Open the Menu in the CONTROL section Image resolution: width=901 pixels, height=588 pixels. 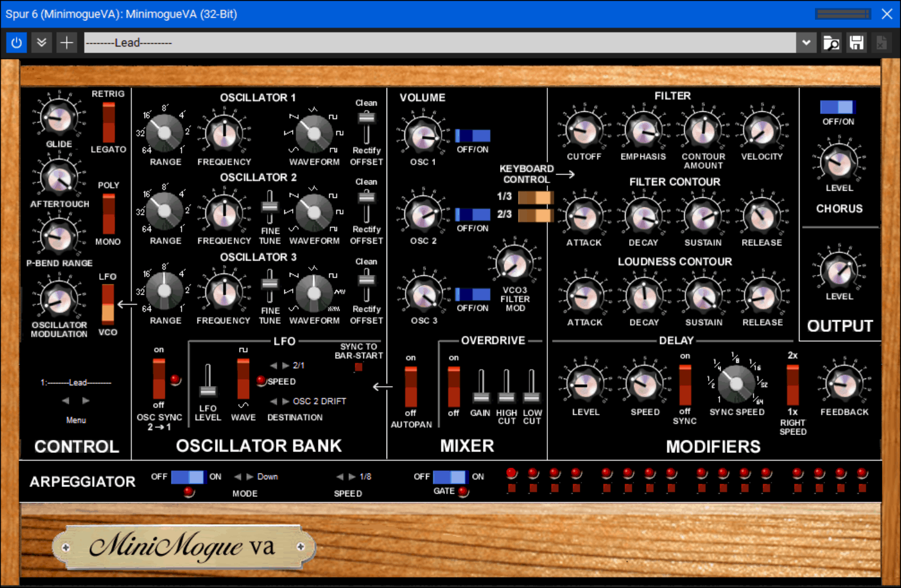click(x=76, y=420)
